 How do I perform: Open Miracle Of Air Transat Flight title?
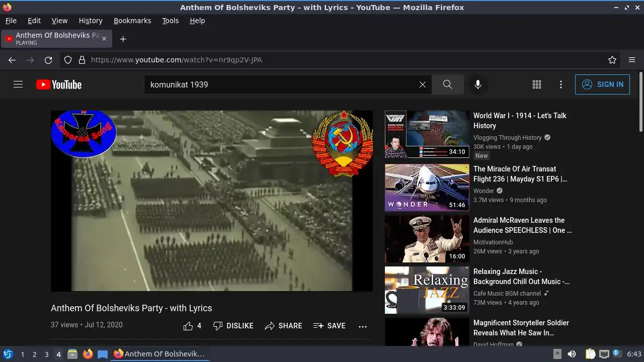(x=520, y=174)
